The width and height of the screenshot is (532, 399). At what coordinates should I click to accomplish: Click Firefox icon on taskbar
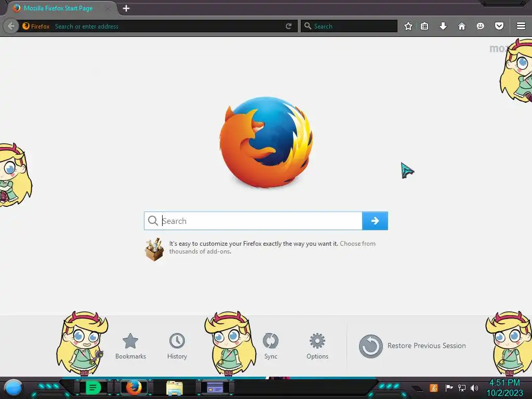pyautogui.click(x=134, y=388)
